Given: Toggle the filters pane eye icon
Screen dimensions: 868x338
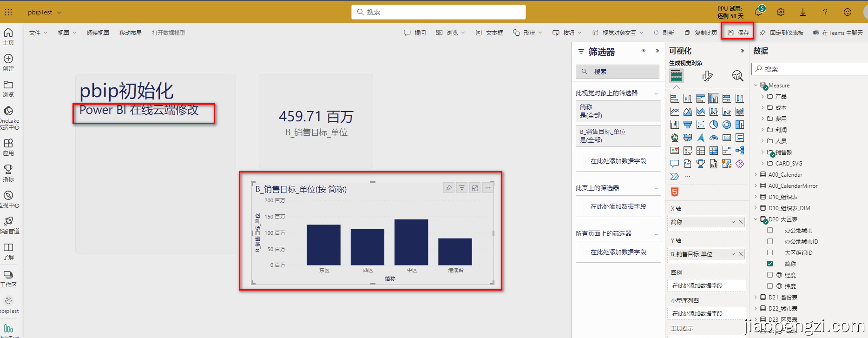Looking at the screenshot, I should [644, 51].
